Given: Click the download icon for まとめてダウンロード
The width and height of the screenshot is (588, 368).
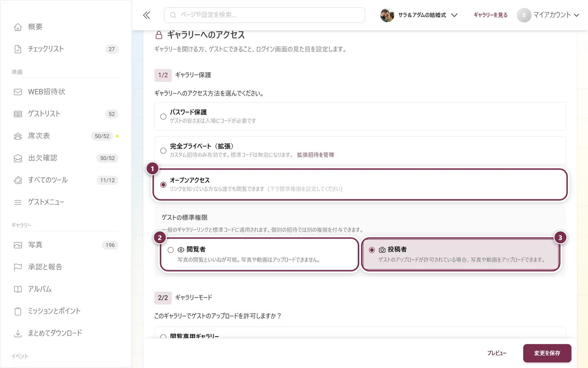Looking at the screenshot, I should click(18, 334).
